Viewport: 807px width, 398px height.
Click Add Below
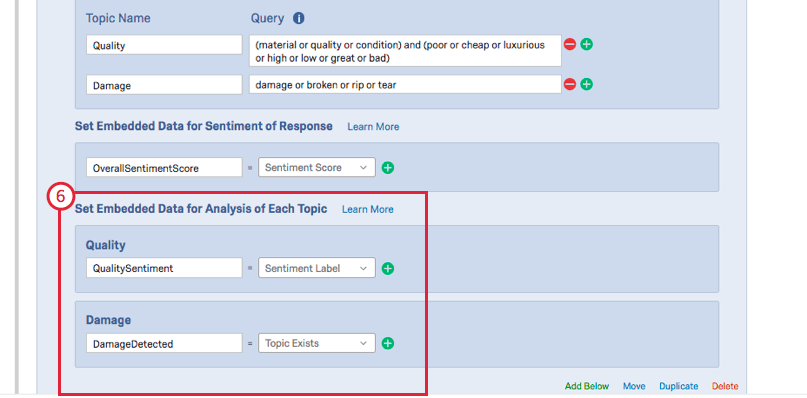(x=587, y=386)
